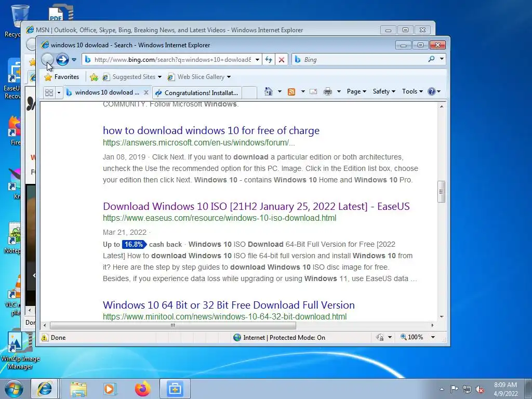This screenshot has height=399, width=532.
Task: Close the windows 10 dowload tab
Action: pos(146,92)
